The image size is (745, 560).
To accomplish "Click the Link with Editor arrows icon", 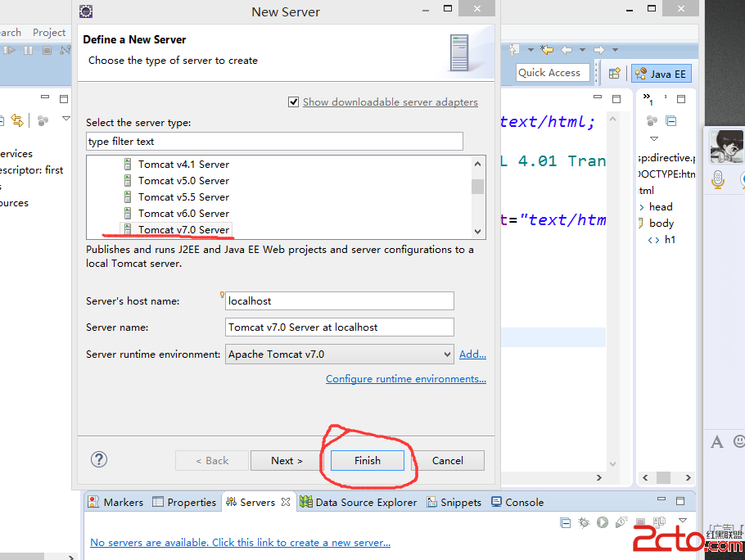I will pos(17,120).
